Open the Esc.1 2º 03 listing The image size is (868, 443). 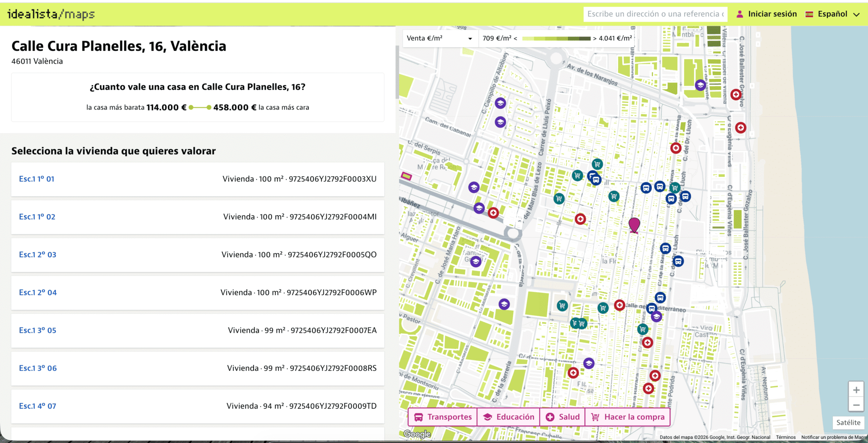(38, 254)
